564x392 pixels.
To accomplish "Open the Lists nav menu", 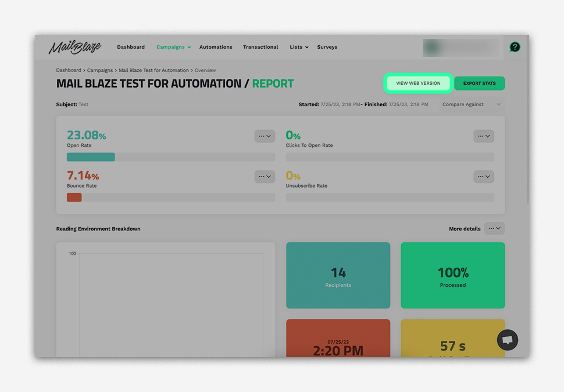I will pos(299,47).
